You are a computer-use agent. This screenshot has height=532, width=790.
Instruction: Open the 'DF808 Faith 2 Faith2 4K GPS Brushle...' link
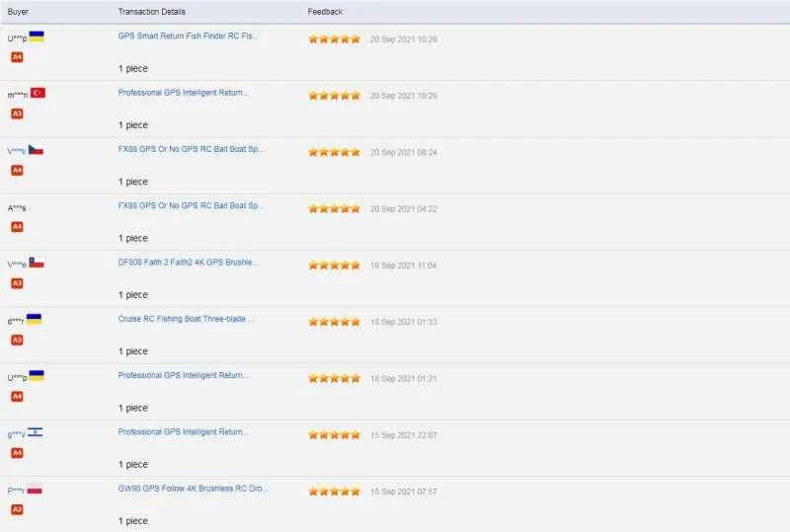(189, 262)
